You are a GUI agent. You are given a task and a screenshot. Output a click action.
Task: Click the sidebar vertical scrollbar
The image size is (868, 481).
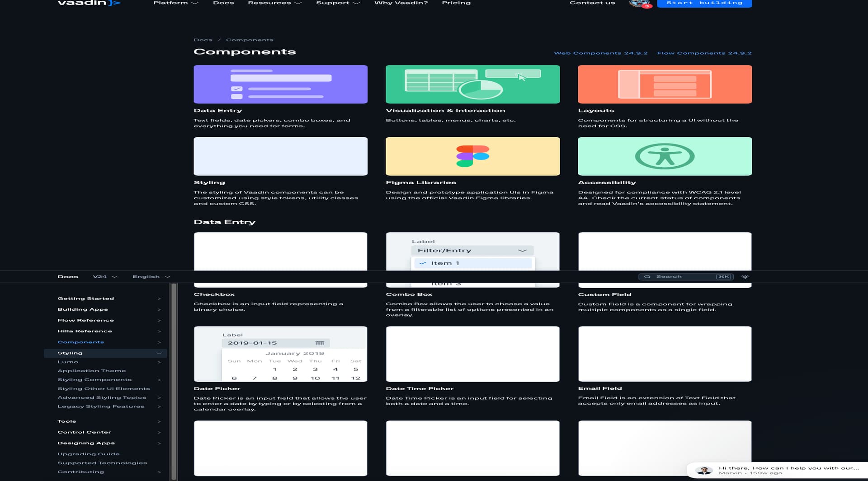pyautogui.click(x=174, y=382)
